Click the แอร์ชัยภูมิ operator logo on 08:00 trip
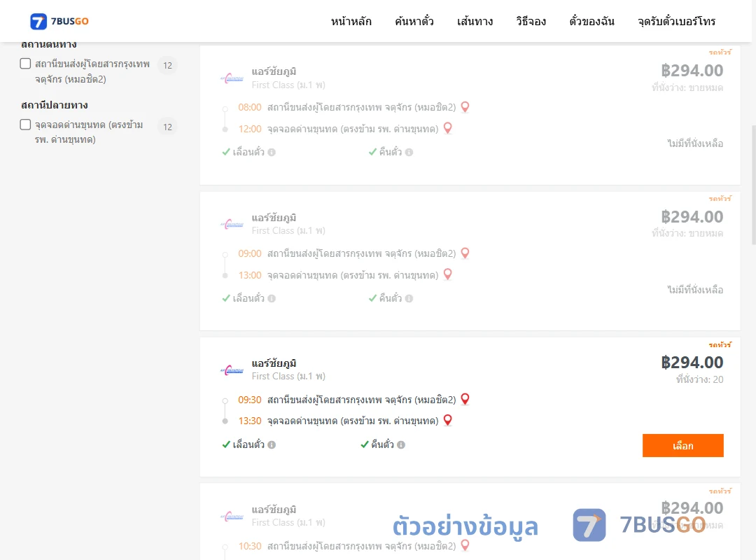756x560 pixels. pyautogui.click(x=232, y=78)
